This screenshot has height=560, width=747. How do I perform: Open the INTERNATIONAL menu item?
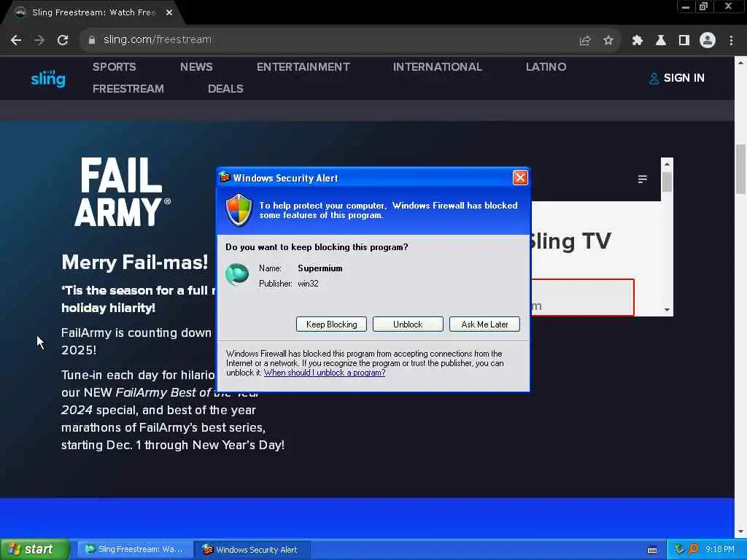(438, 66)
